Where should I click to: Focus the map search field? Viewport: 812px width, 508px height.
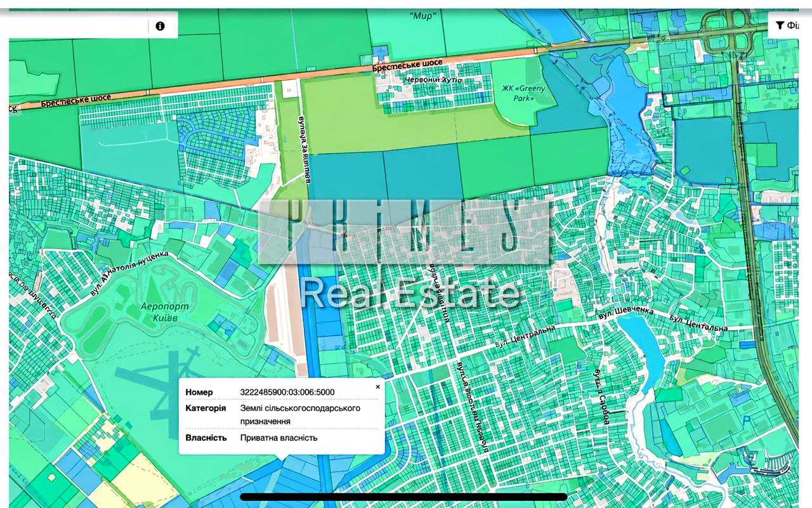point(79,26)
